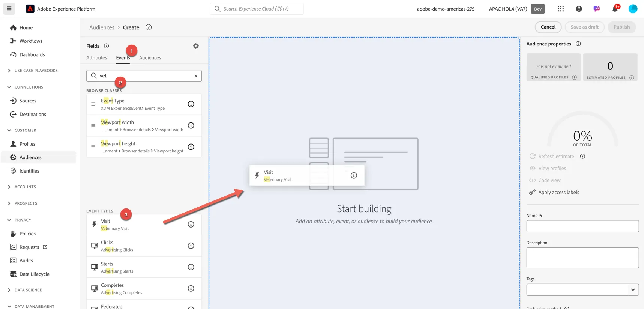
Task: Open the purple feedback chat icon
Action: tap(597, 9)
